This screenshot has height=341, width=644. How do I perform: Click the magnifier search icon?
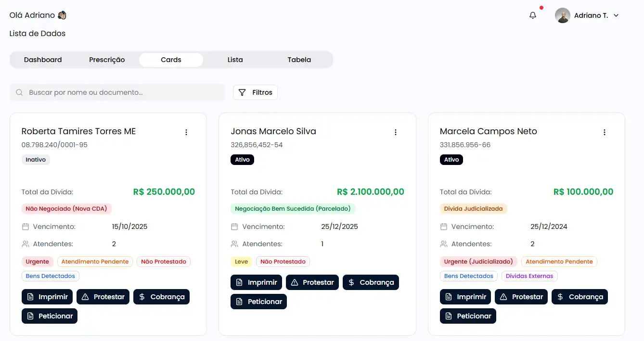tap(19, 92)
